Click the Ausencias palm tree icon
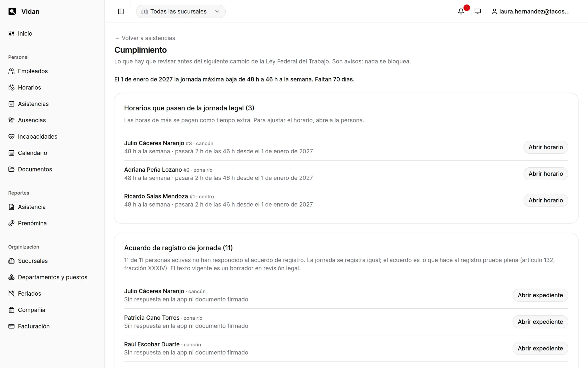The width and height of the screenshot is (588, 368). [11, 120]
